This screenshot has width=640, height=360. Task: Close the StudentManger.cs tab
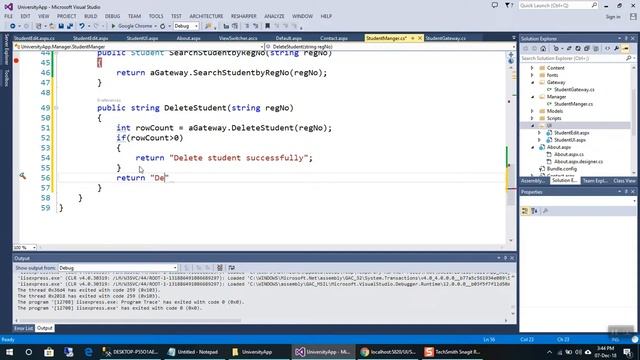click(420, 38)
